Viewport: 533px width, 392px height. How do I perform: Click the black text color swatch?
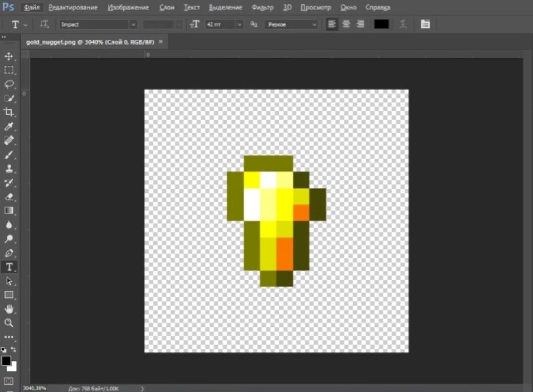click(x=382, y=24)
